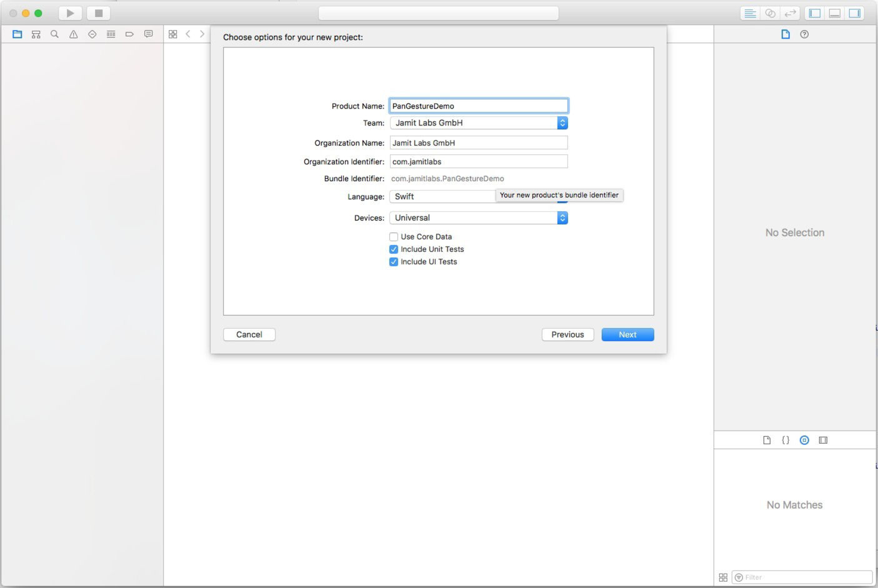This screenshot has height=588, width=878.
Task: Uncheck Include Unit Tests
Action: [x=394, y=249]
